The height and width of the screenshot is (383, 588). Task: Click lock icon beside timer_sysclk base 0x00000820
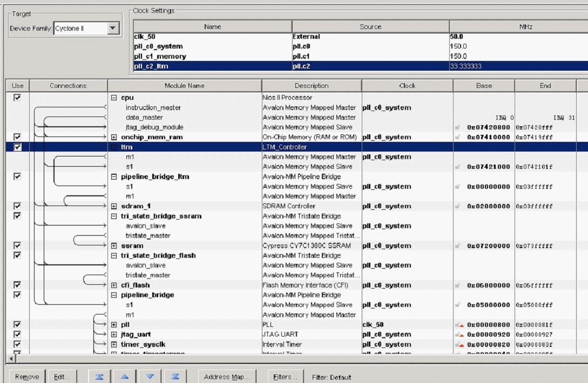click(458, 344)
